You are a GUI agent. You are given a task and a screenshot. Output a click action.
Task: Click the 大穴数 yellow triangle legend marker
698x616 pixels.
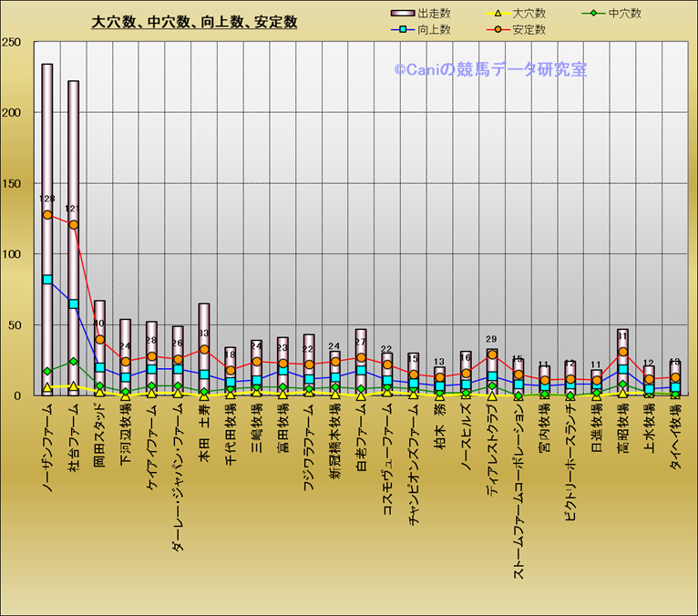point(498,14)
